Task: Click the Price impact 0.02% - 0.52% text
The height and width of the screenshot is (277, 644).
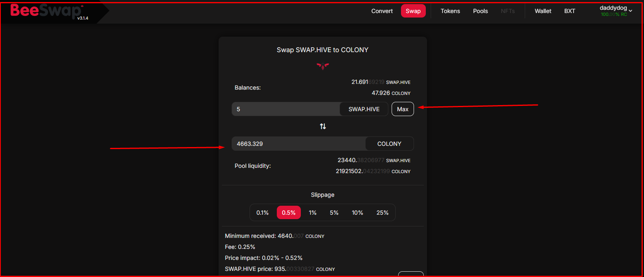Action: (x=264, y=258)
